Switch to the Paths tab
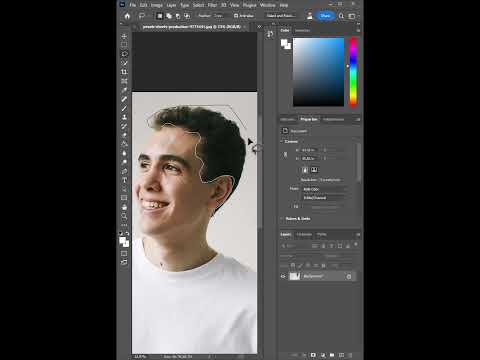480x360 pixels. pos(322,234)
